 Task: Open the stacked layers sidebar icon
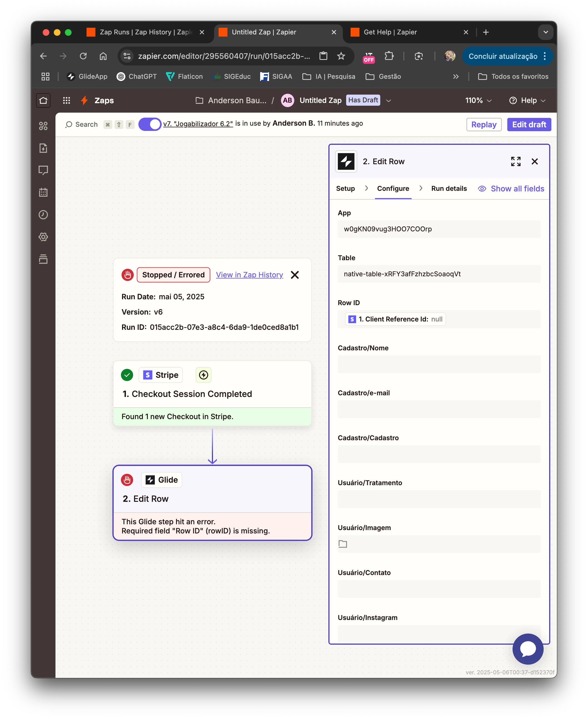coord(43,259)
